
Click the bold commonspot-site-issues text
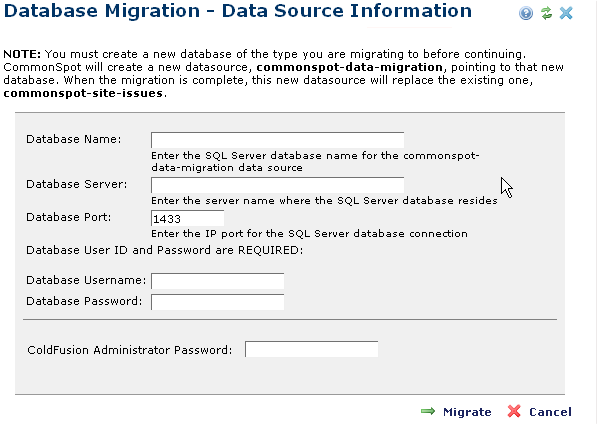[x=83, y=93]
